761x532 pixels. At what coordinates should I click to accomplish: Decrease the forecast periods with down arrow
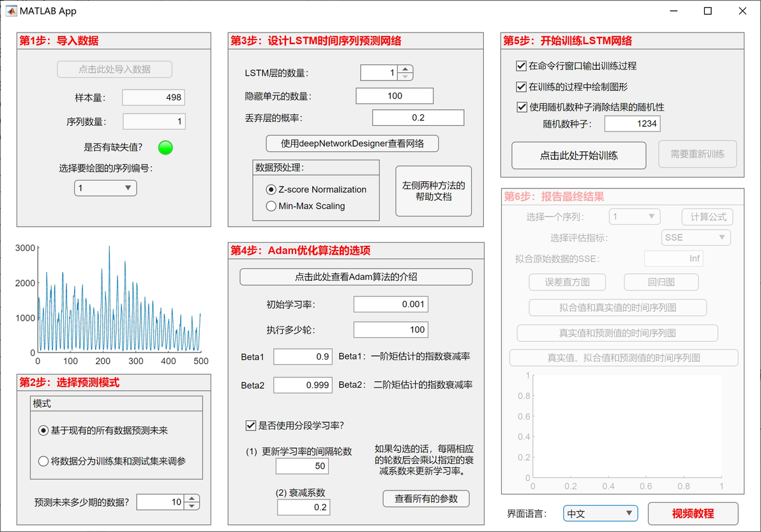coord(192,506)
